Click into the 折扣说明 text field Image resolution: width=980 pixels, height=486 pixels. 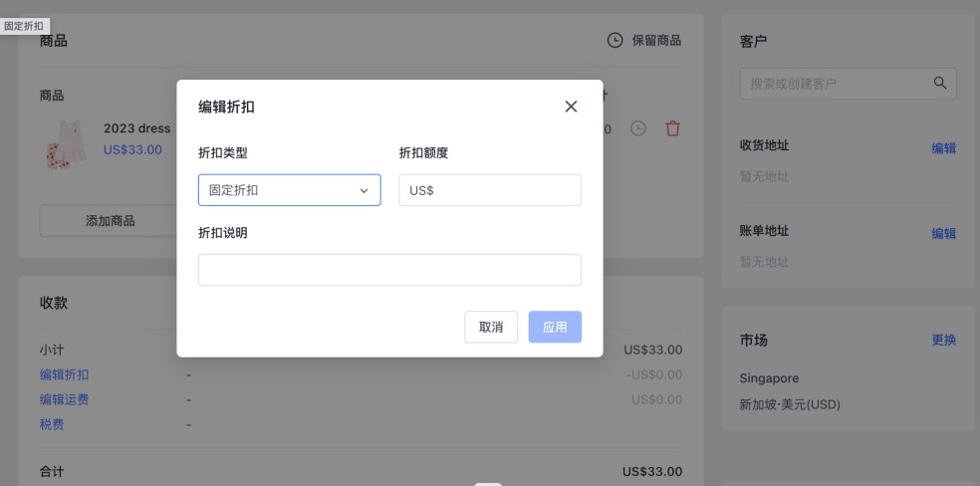[x=389, y=270]
